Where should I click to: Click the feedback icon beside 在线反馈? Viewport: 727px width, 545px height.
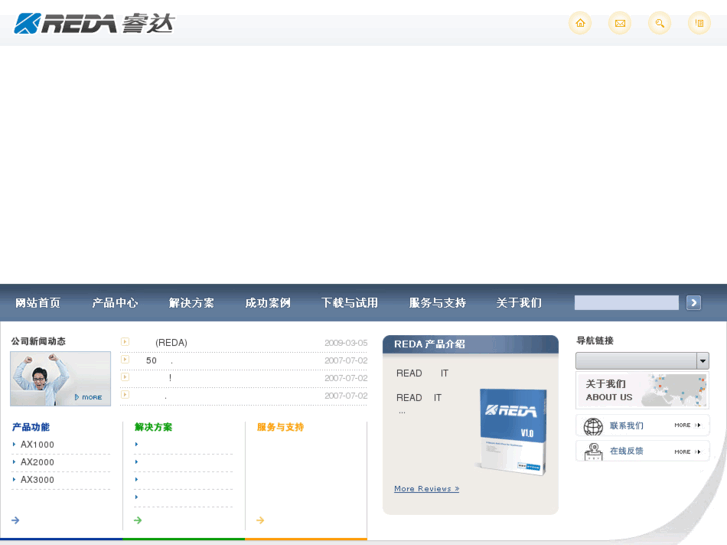tap(593, 451)
